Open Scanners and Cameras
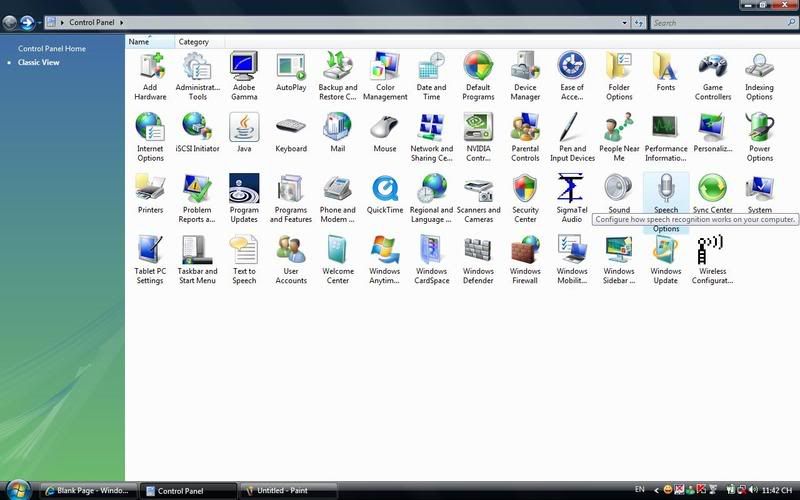 (x=478, y=198)
